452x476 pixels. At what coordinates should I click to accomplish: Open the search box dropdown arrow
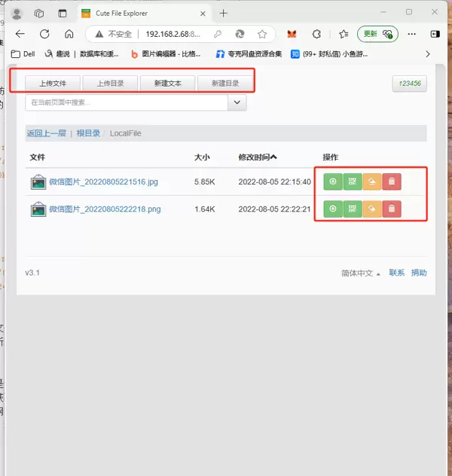(x=237, y=102)
